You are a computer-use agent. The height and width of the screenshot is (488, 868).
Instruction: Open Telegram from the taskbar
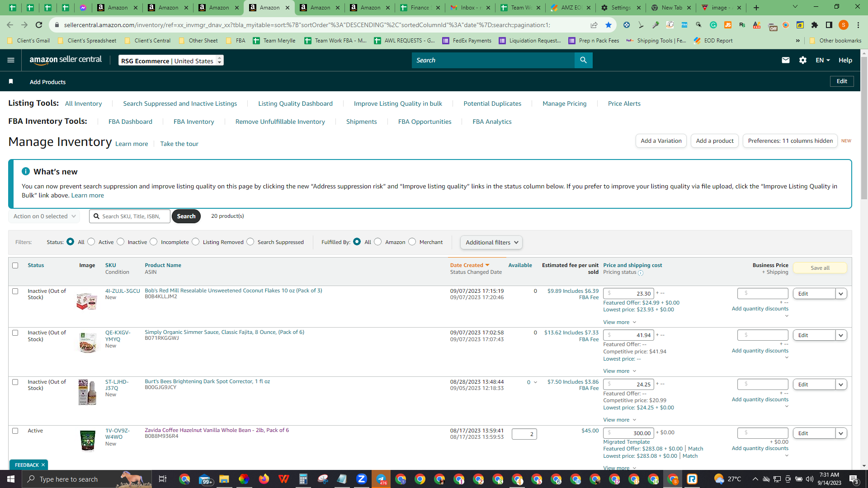381,479
